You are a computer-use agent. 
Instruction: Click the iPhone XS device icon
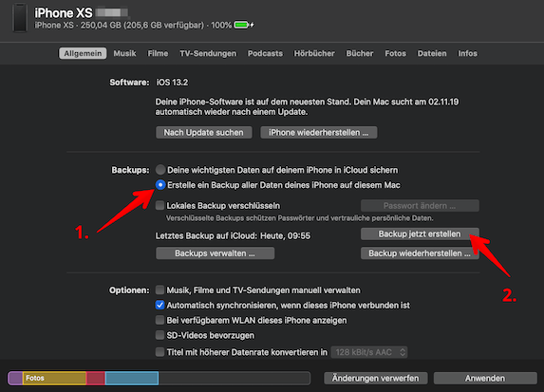20,17
